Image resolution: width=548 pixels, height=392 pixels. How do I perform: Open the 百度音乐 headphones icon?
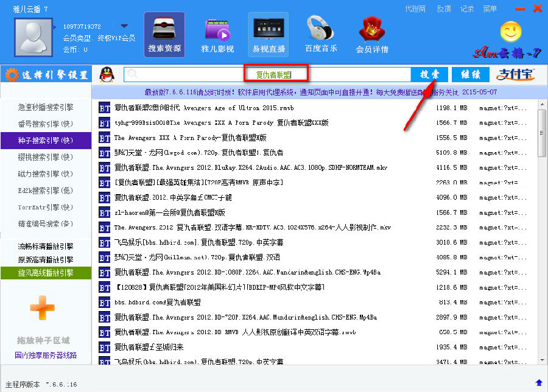[321, 35]
